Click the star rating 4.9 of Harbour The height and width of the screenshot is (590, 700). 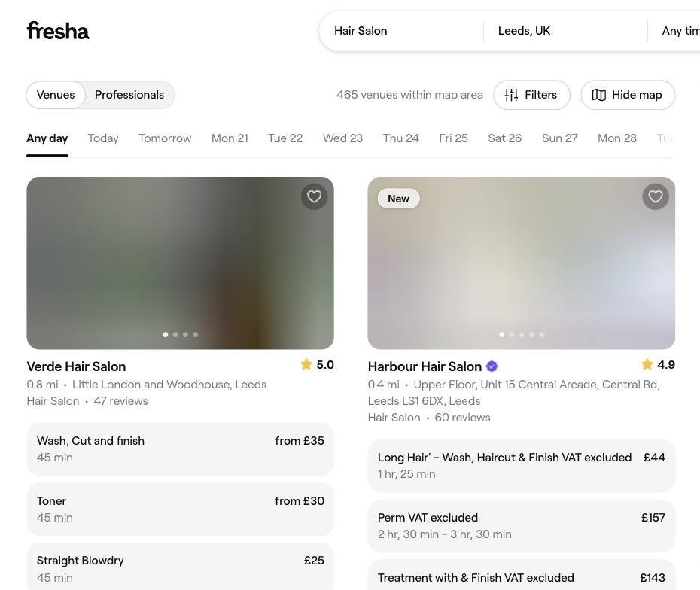click(658, 365)
